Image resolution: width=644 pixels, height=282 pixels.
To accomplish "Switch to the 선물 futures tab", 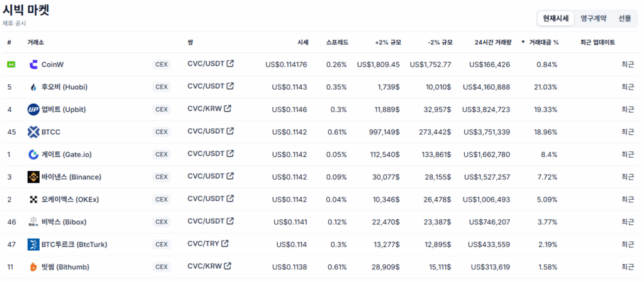I will (625, 18).
